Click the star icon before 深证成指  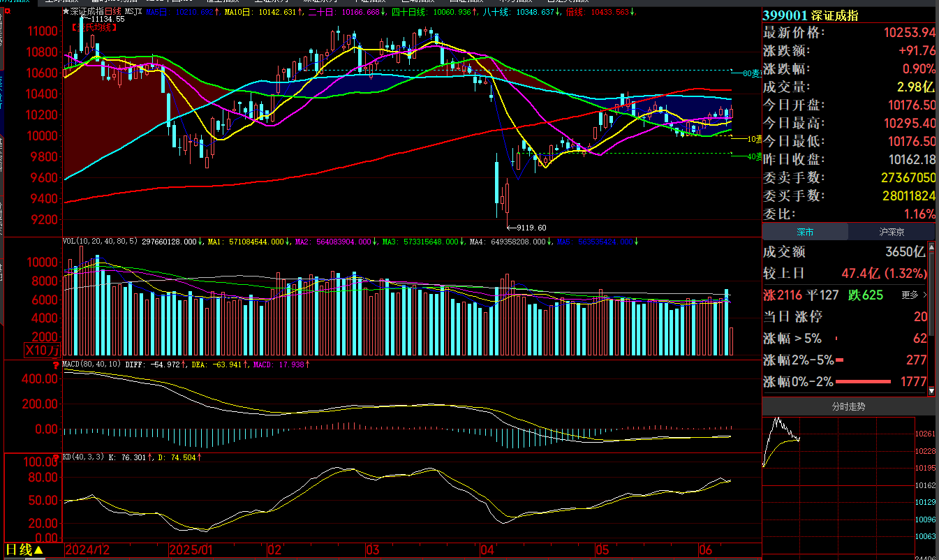tap(66, 12)
